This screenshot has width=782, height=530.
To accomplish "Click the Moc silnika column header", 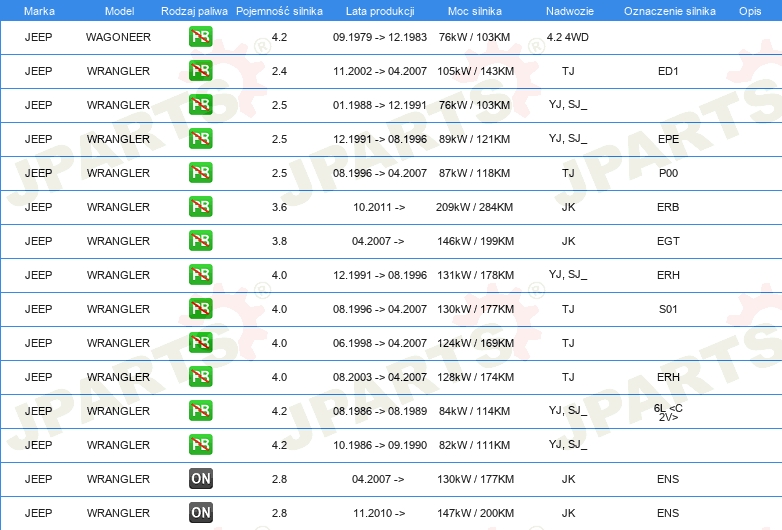I will (475, 11).
